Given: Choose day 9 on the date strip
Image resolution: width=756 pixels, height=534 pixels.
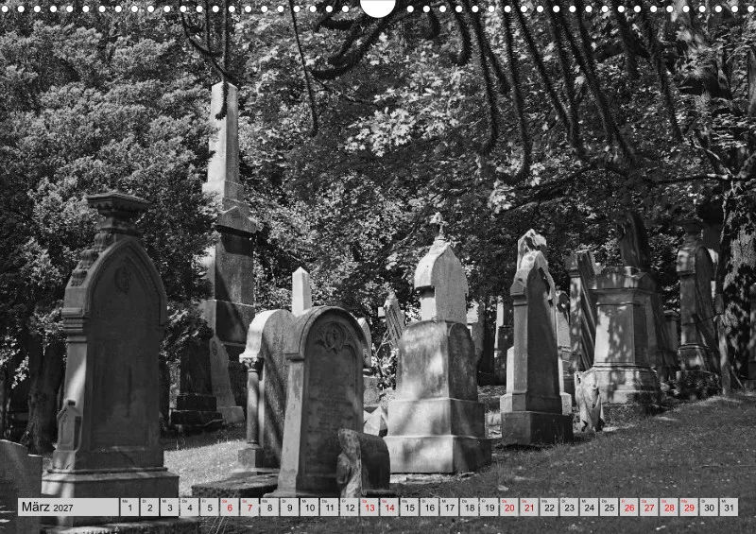Looking at the screenshot, I should click(x=289, y=508).
